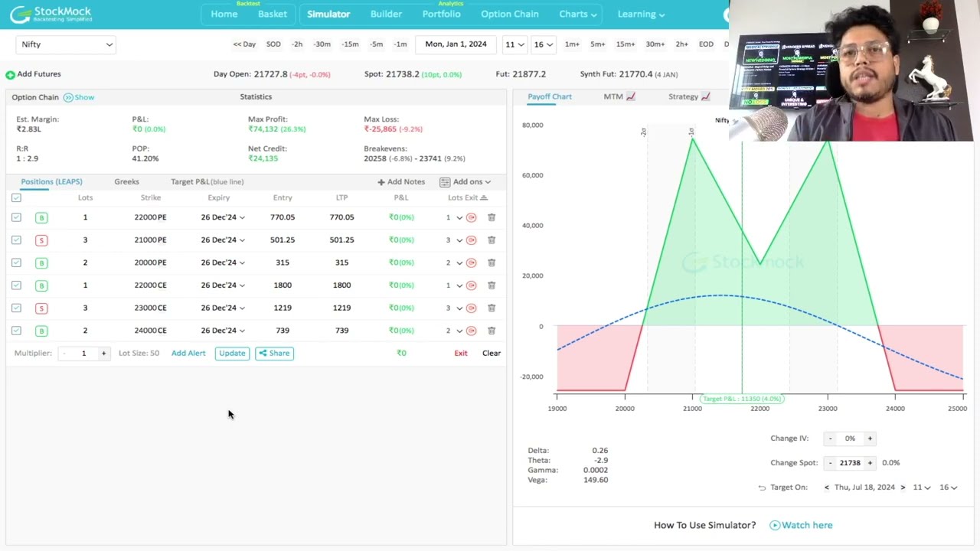Image resolution: width=980 pixels, height=551 pixels.
Task: Open the Watch here tutorial link
Action: point(801,526)
